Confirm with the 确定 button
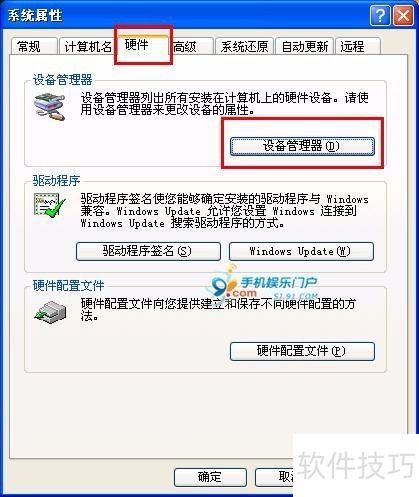 [210, 477]
